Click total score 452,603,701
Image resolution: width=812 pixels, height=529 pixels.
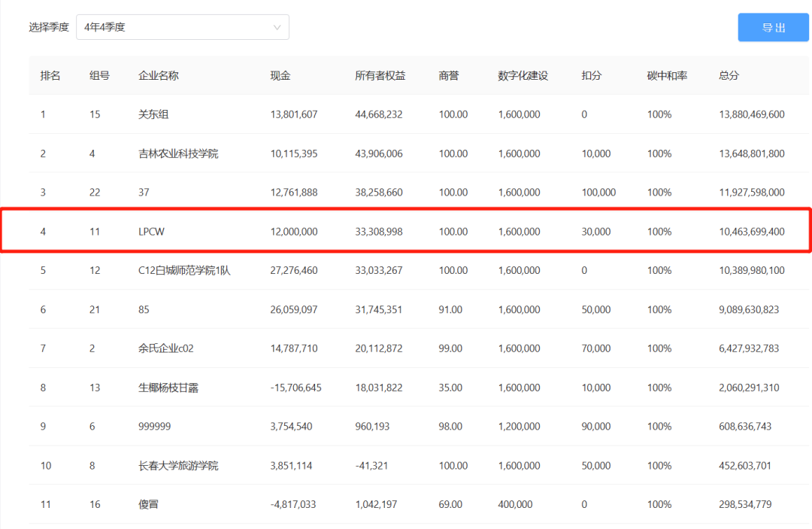pos(745,466)
